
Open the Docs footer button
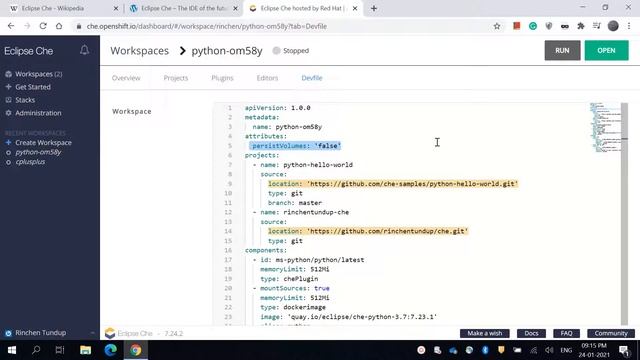click(x=531, y=333)
